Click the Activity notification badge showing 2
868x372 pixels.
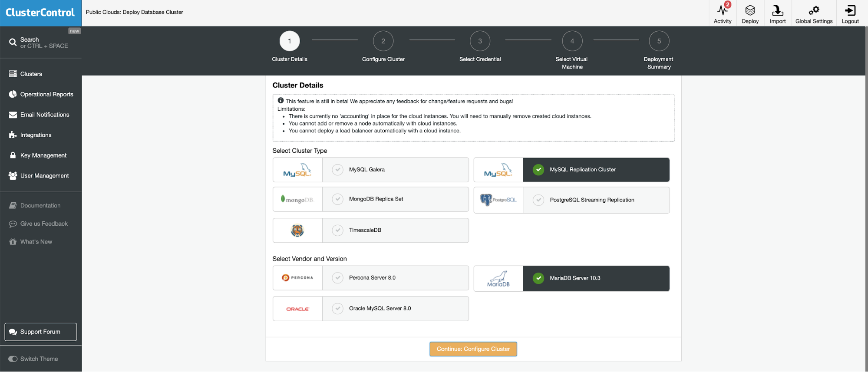(x=728, y=4)
